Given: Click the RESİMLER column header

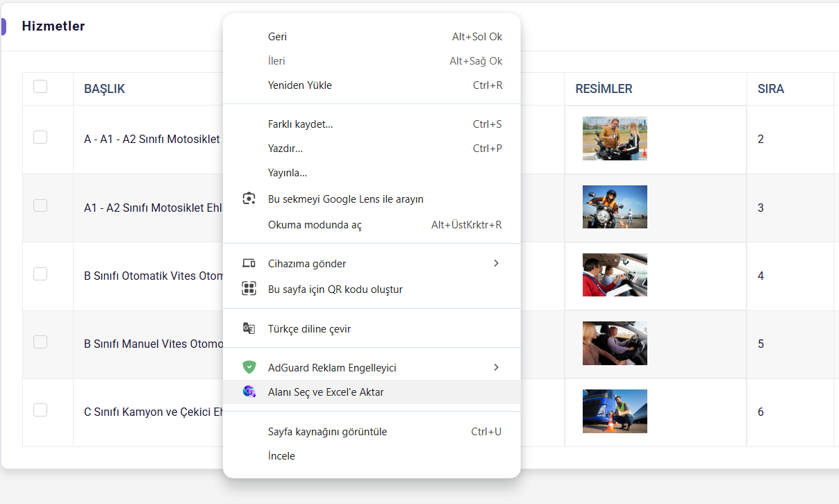Looking at the screenshot, I should pyautogui.click(x=604, y=89).
